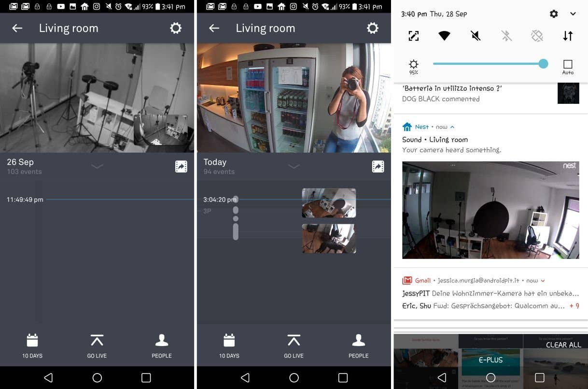The image size is (588, 389).
Task: Tap the snapshot image icon beside 26 Sep
Action: [x=181, y=166]
